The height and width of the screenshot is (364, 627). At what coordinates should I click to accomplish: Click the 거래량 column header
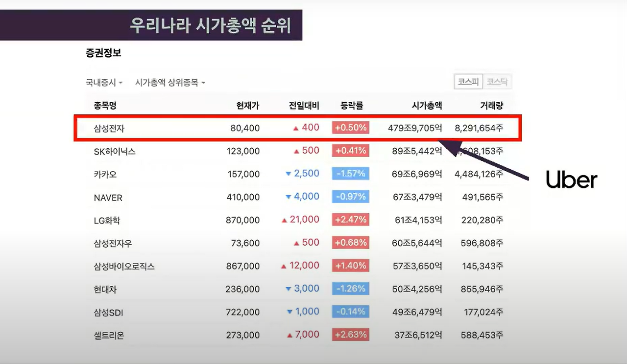[x=492, y=105]
